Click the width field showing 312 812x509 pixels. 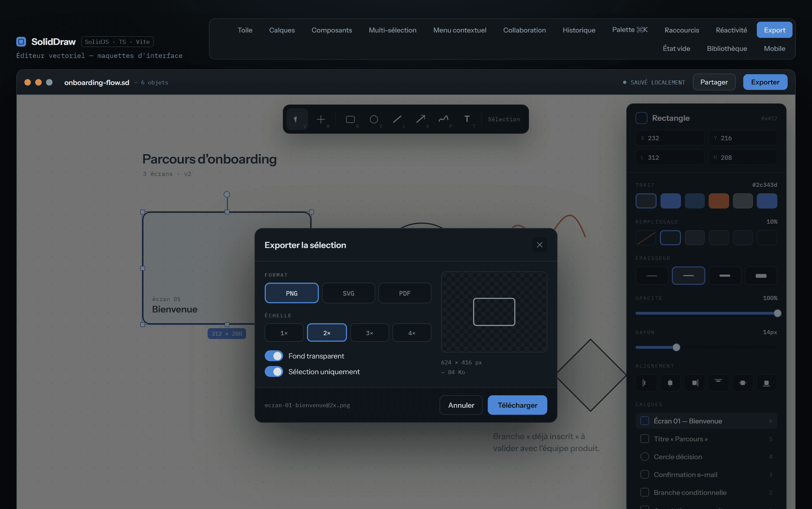[670, 158]
